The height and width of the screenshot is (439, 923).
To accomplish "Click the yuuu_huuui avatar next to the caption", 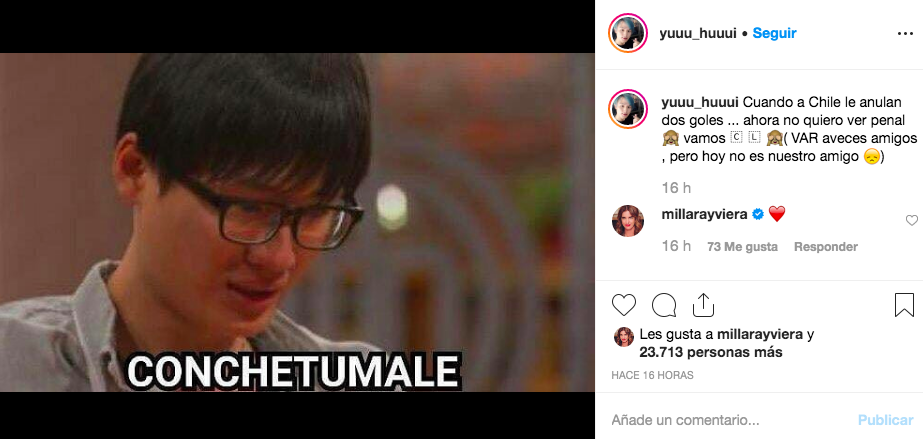I will [628, 109].
